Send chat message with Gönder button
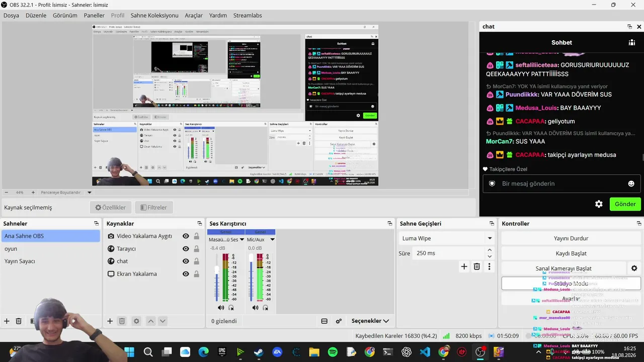The height and width of the screenshot is (362, 644). 625,204
